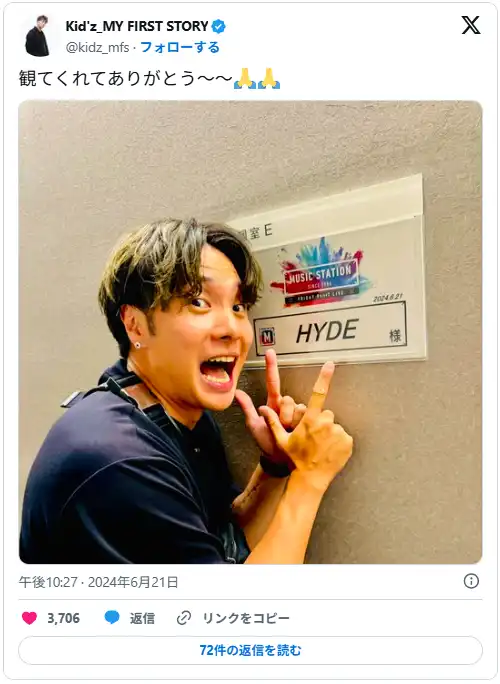Click the 返信 reply label
The height and width of the screenshot is (684, 500).
tap(142, 618)
